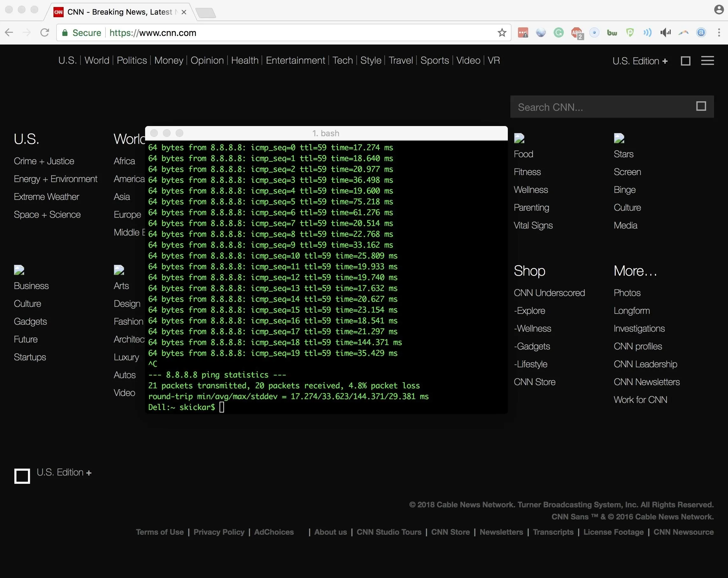Open the Vital Signs link
The image size is (728, 578).
coord(533,225)
